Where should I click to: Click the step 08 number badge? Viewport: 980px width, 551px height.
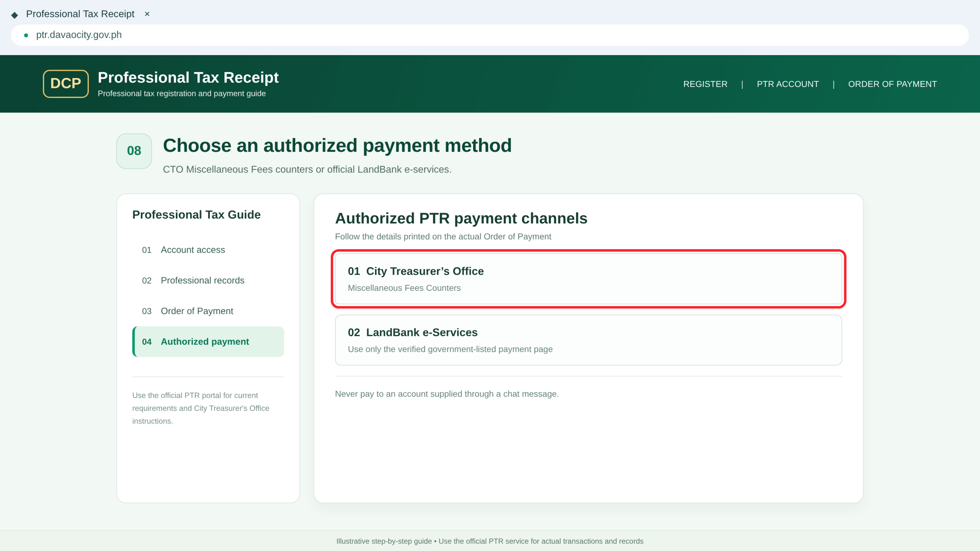coord(134,151)
